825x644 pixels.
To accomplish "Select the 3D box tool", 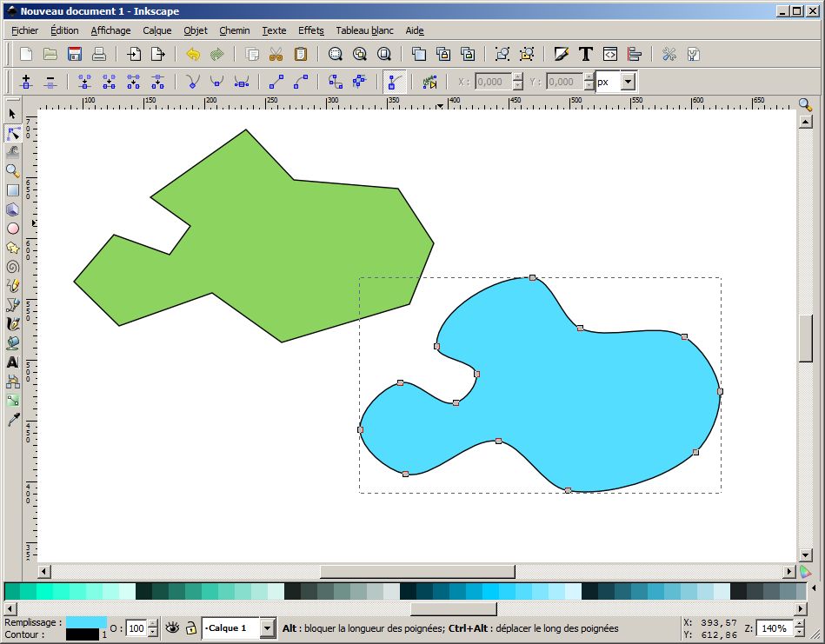I will (13, 209).
